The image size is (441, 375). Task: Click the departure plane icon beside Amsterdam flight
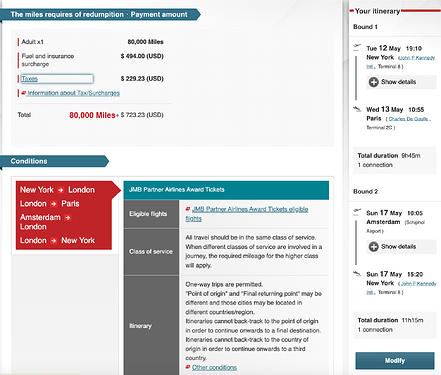point(357,211)
